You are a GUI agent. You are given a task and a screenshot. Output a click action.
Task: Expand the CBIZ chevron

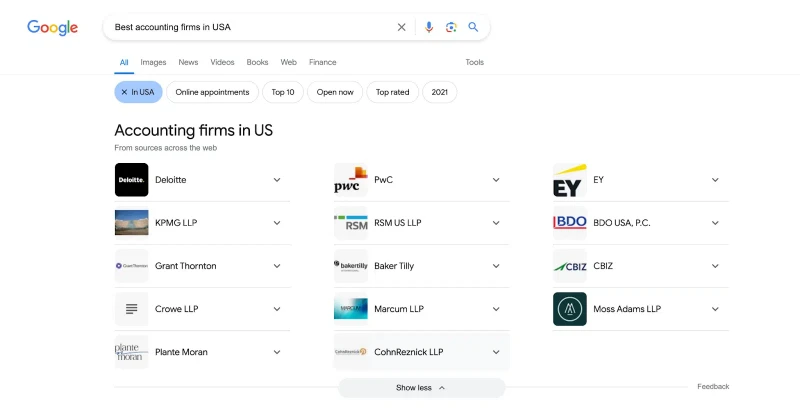[715, 266]
